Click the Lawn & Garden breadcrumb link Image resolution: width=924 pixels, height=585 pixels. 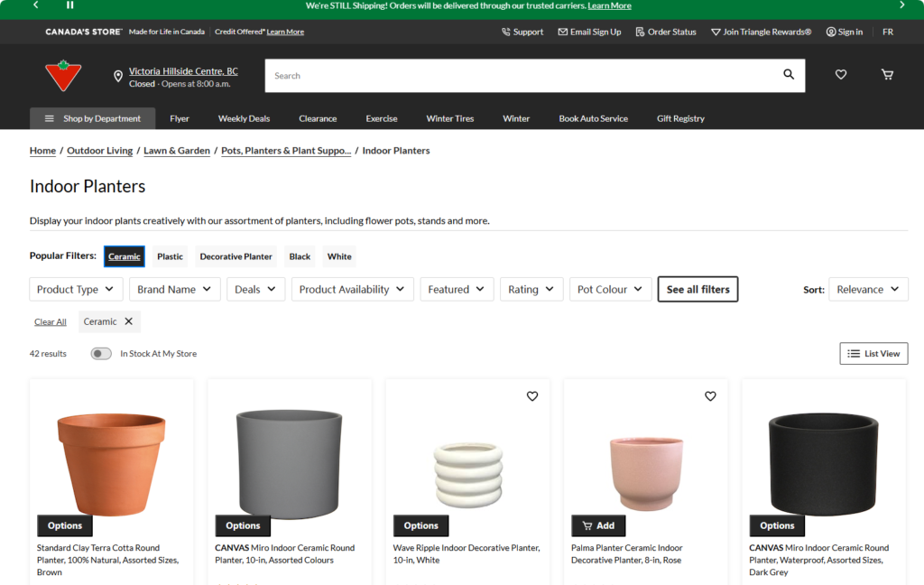177,151
